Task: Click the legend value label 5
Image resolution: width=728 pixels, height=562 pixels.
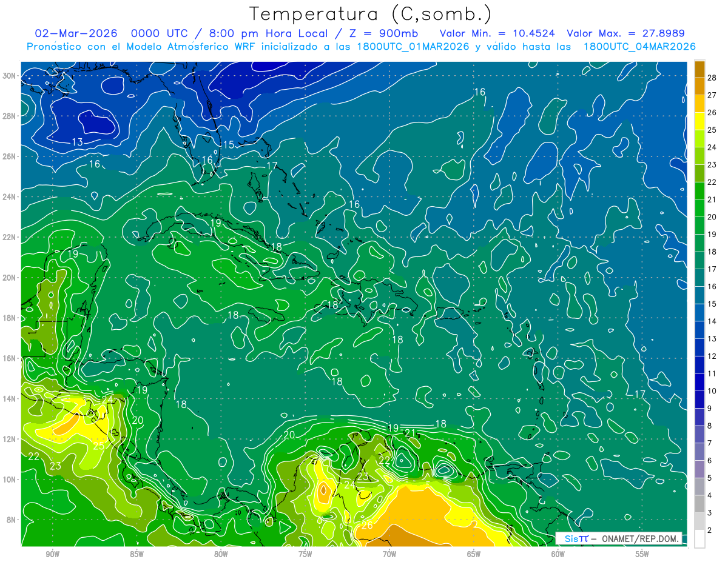Action: (x=710, y=478)
